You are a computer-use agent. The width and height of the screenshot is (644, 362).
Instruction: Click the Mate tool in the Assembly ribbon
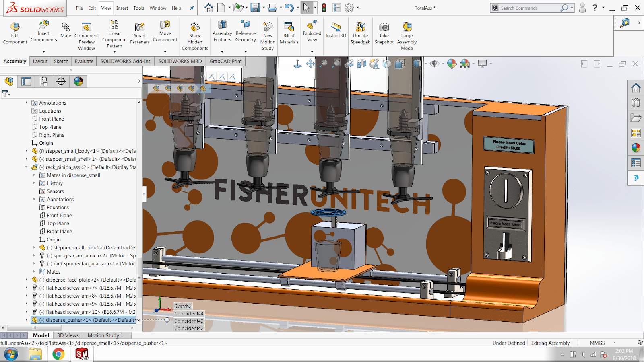pyautogui.click(x=66, y=30)
